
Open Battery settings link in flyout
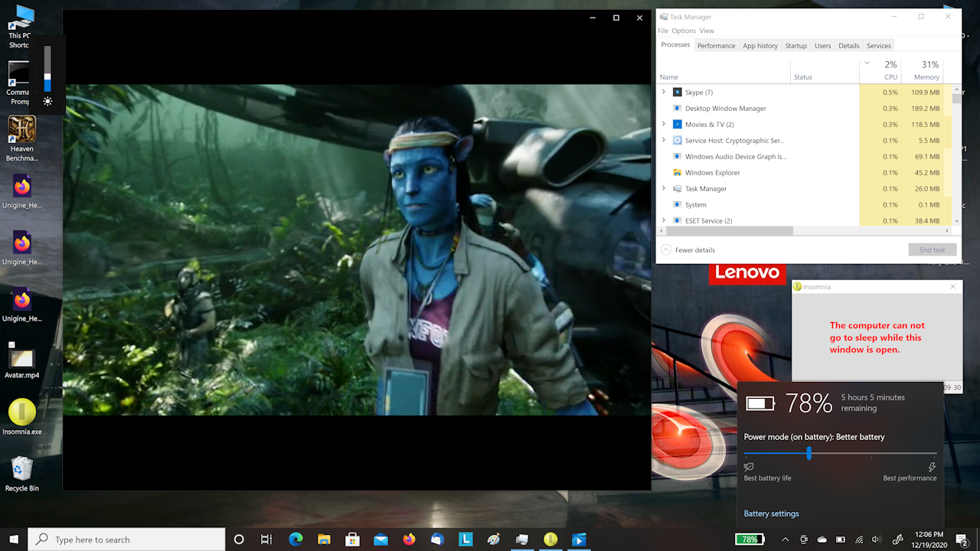click(x=771, y=514)
